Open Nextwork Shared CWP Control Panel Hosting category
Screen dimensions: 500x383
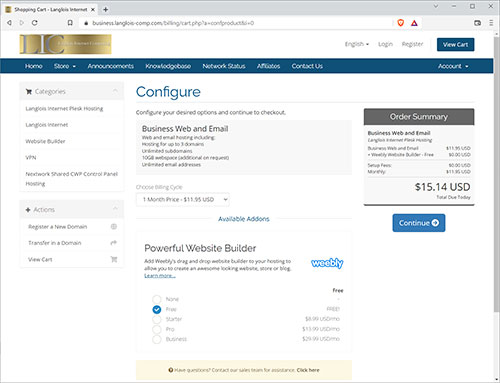(72, 179)
